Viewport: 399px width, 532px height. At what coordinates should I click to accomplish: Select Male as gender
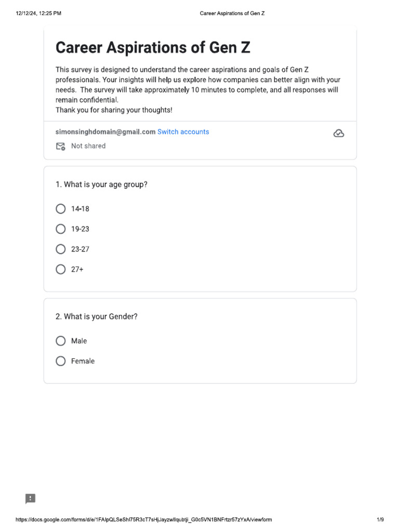click(x=61, y=341)
